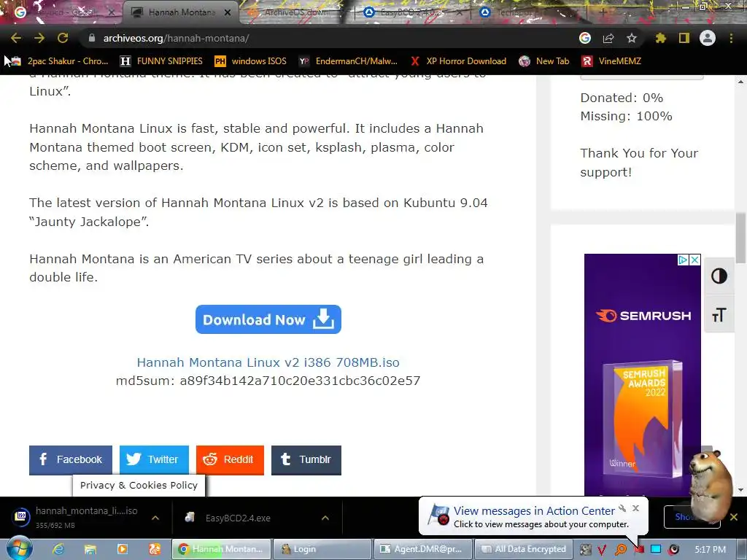This screenshot has height=560, width=747.
Task: Share on Facebook
Action: tap(71, 460)
